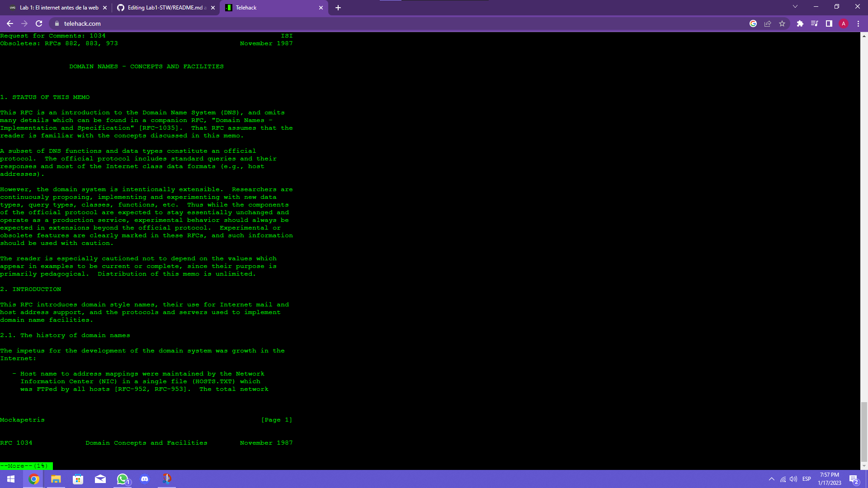The image size is (868, 488).
Task: Close the Telehack tab
Action: [321, 8]
